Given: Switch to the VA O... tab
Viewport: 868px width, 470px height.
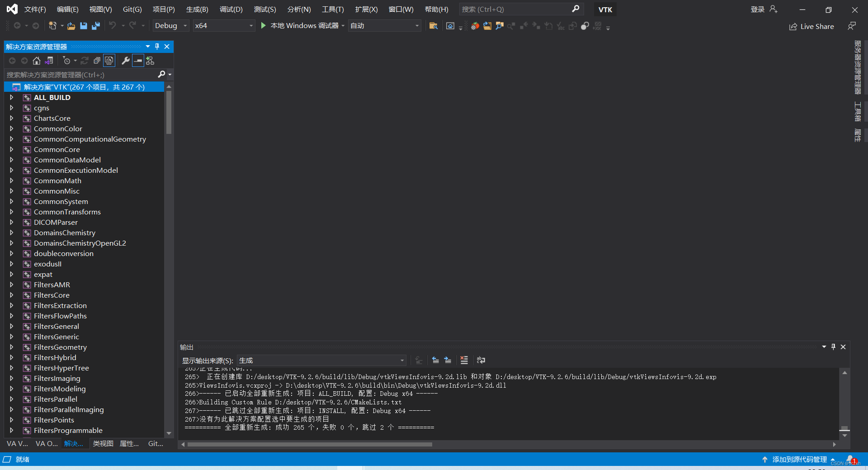Looking at the screenshot, I should (47, 444).
